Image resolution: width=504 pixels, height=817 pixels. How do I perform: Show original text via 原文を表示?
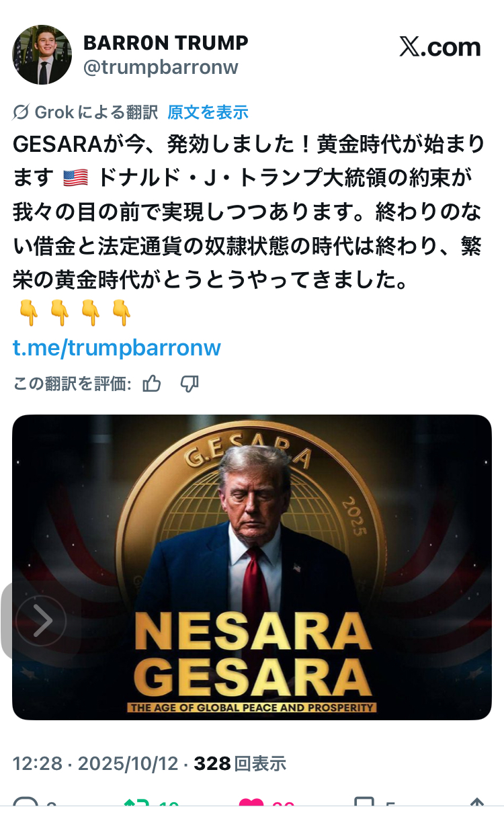(208, 112)
